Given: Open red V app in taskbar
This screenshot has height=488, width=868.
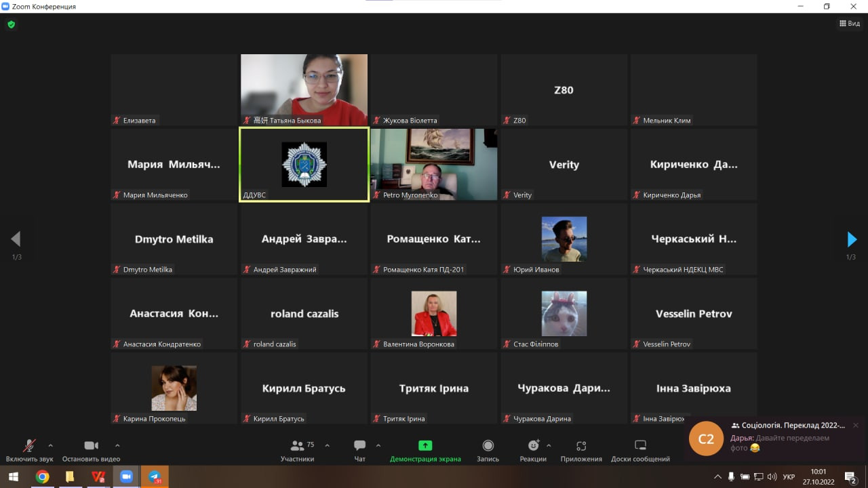Looking at the screenshot, I should (98, 476).
